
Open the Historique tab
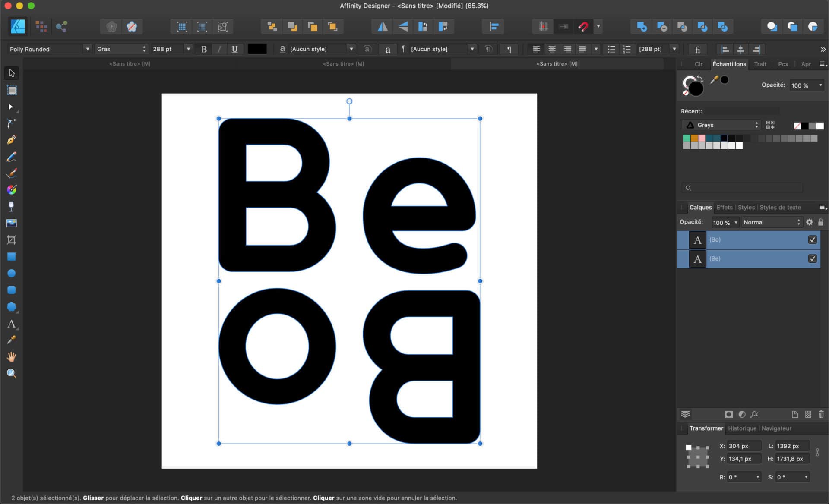pos(742,428)
